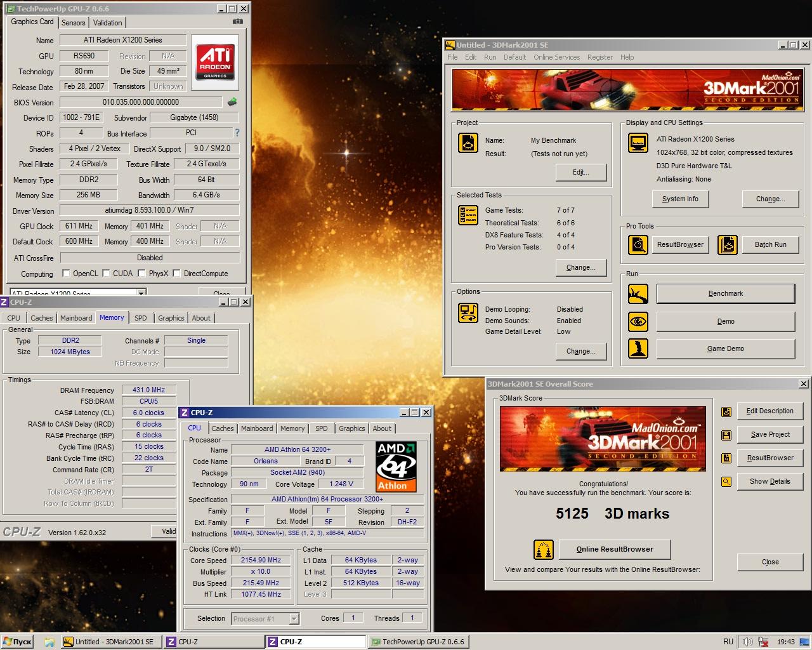
Task: Switch to Sensors tab in GPU-Z
Action: [74, 23]
